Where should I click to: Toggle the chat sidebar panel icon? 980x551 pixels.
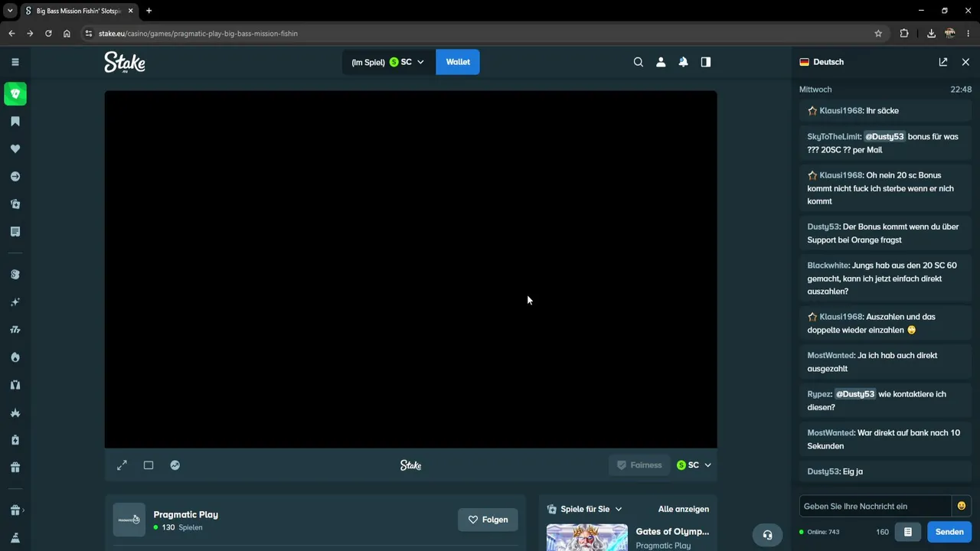point(706,62)
